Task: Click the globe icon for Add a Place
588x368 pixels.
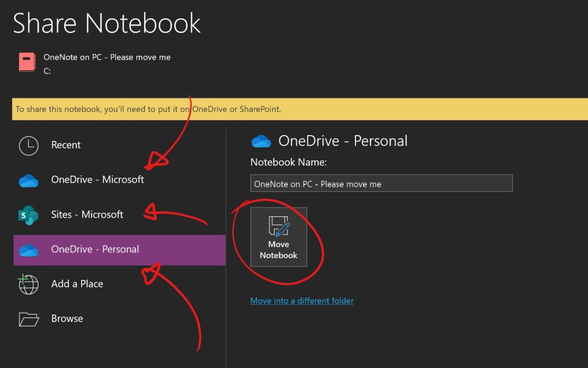Action: coord(29,284)
